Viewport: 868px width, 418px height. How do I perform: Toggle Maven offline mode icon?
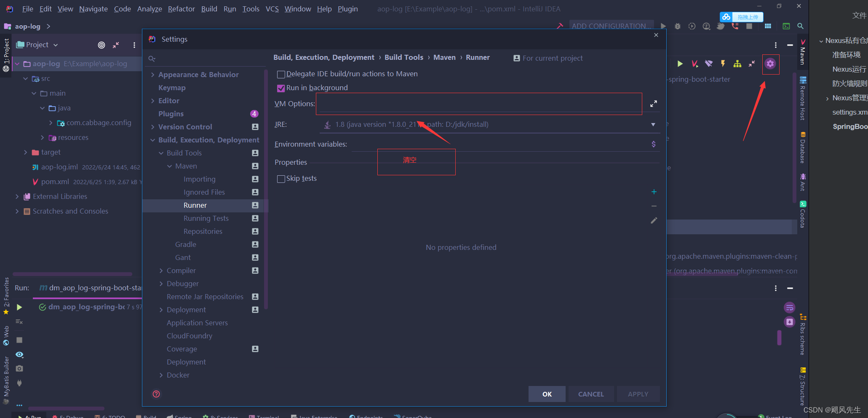pyautogui.click(x=709, y=64)
